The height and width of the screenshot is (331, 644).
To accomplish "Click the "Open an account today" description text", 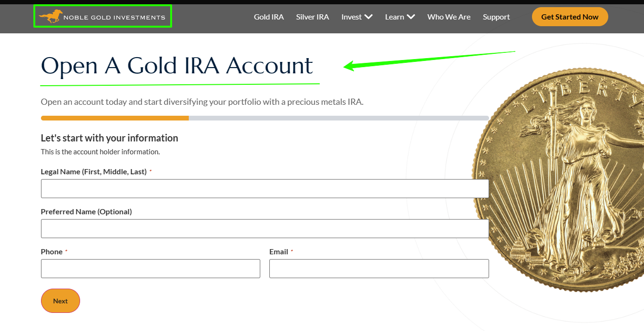I will tap(202, 102).
